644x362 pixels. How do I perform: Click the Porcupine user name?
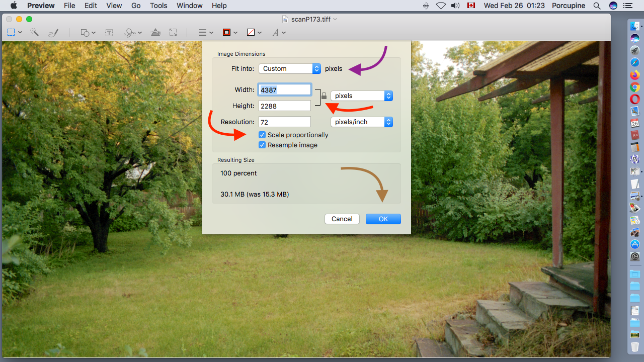569,6
